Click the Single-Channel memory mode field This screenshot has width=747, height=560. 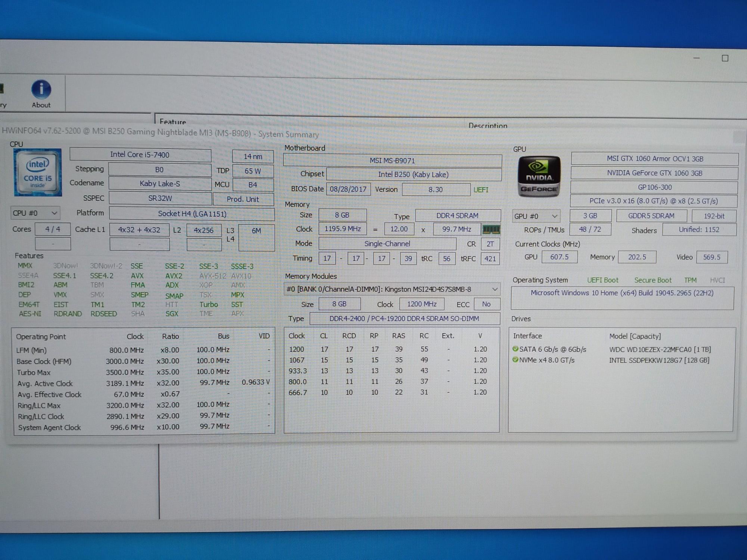[387, 244]
